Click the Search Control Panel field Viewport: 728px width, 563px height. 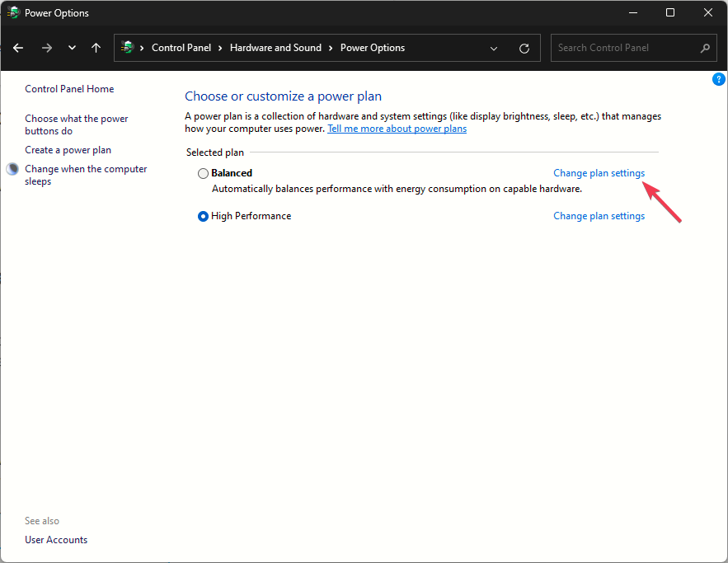(622, 48)
